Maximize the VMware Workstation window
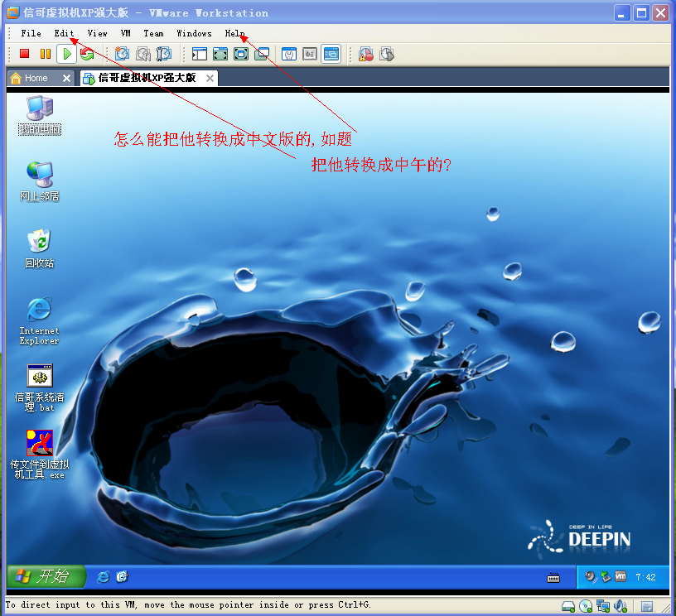The width and height of the screenshot is (676, 616). pyautogui.click(x=641, y=13)
